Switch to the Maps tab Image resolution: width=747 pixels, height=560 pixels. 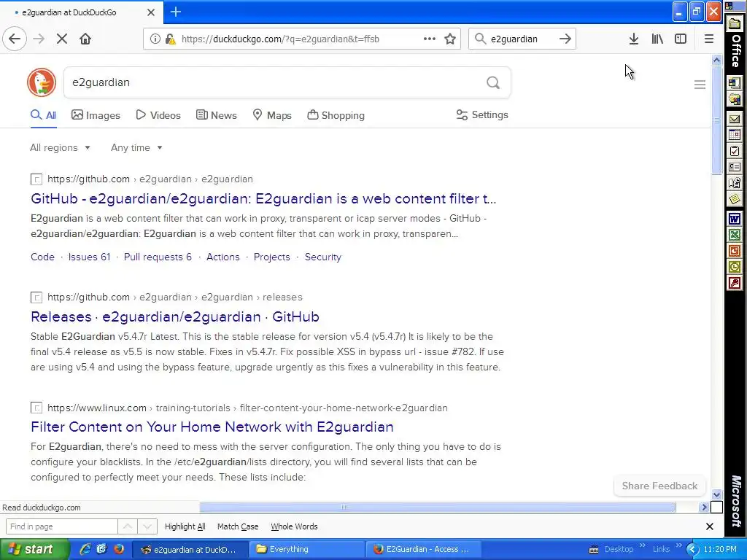click(271, 115)
